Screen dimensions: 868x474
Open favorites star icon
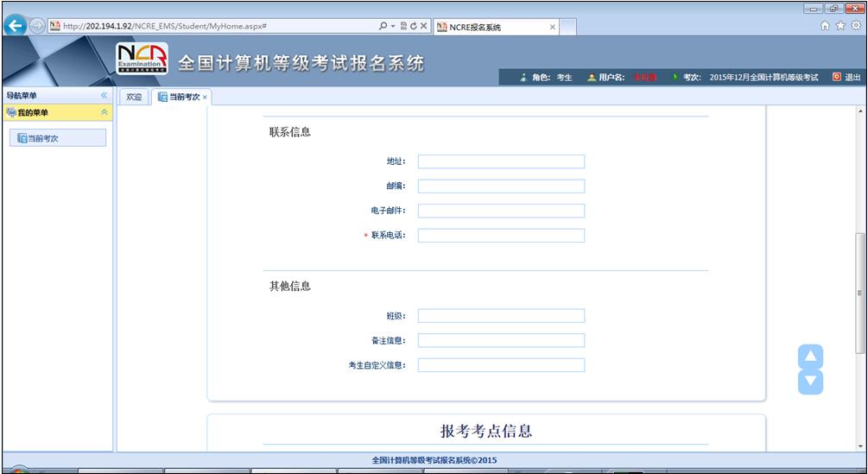(841, 25)
